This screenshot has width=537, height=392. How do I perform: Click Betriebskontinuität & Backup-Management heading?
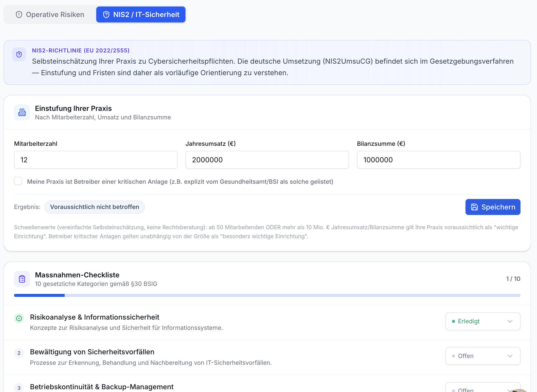[x=102, y=387]
